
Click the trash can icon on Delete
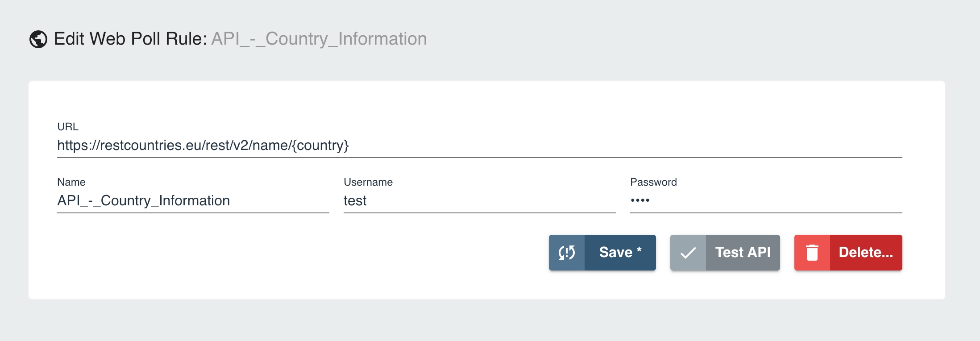(x=812, y=253)
